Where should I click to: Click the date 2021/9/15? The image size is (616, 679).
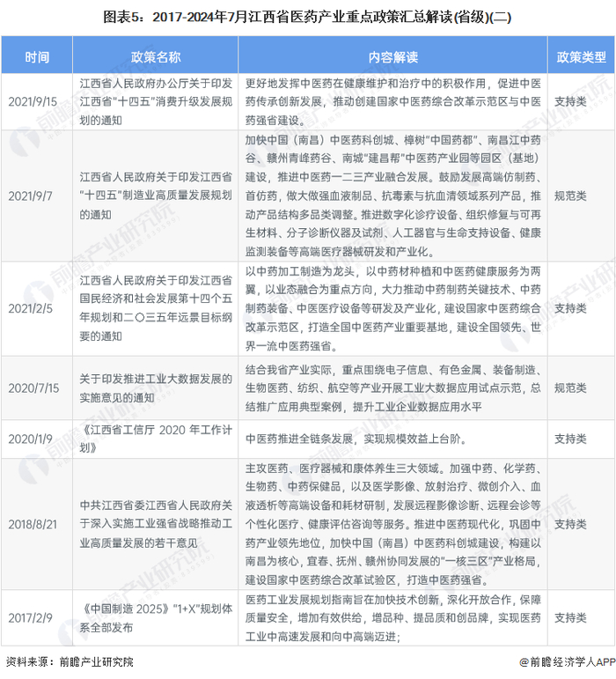tap(33, 102)
